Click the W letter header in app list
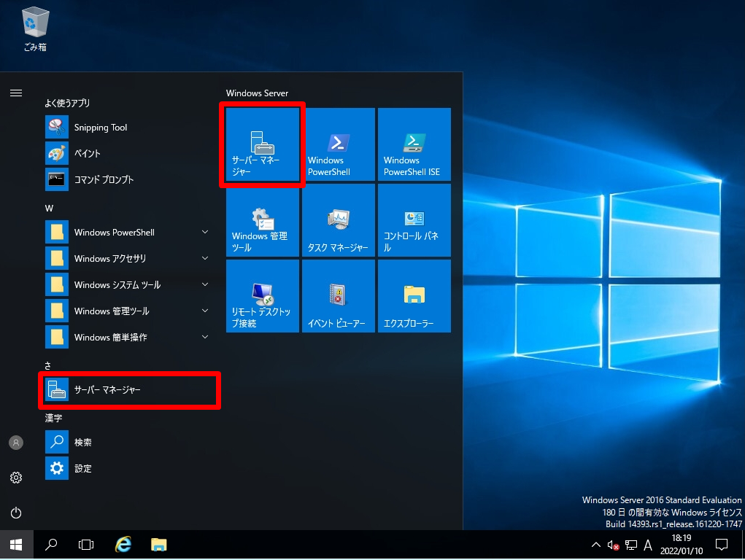The height and width of the screenshot is (560, 745). pos(49,208)
